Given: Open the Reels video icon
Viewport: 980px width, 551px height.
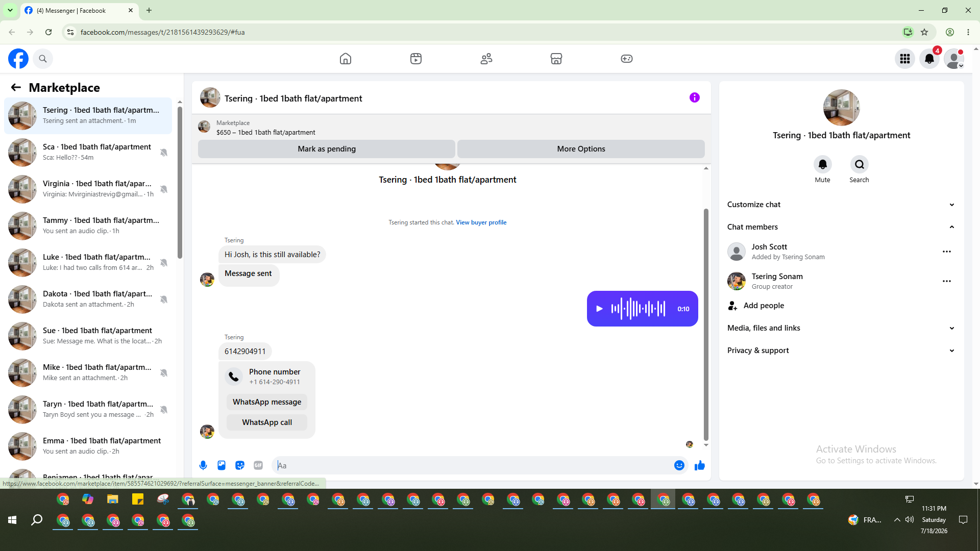Looking at the screenshot, I should click(416, 59).
